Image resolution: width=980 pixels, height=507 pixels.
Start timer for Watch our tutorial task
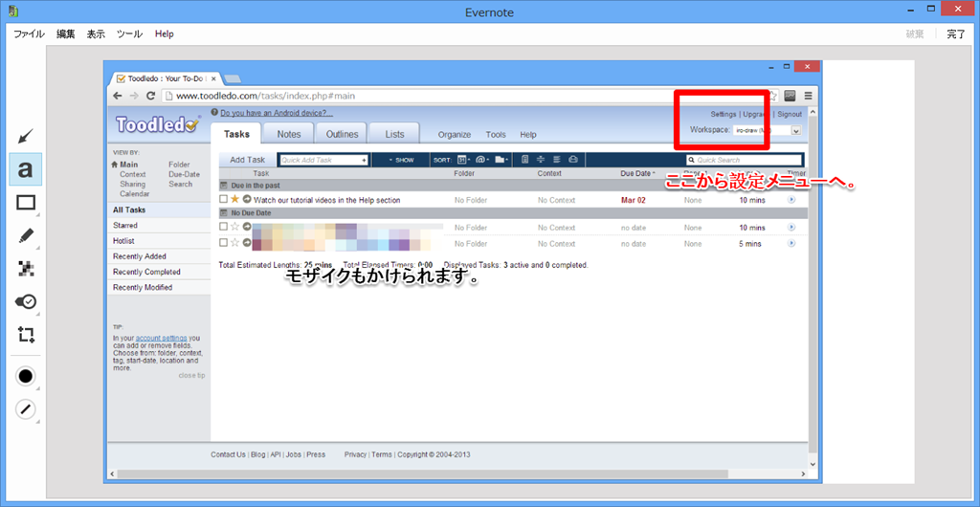(791, 200)
